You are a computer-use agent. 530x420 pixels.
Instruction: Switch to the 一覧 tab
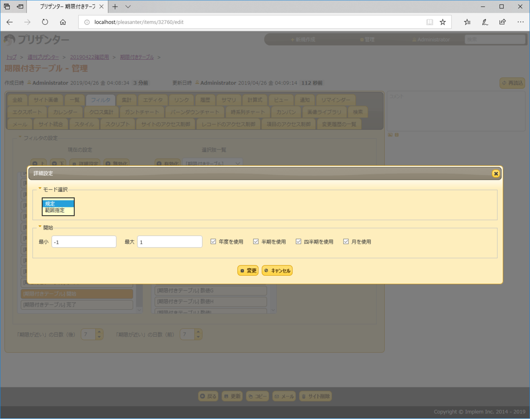pyautogui.click(x=75, y=100)
